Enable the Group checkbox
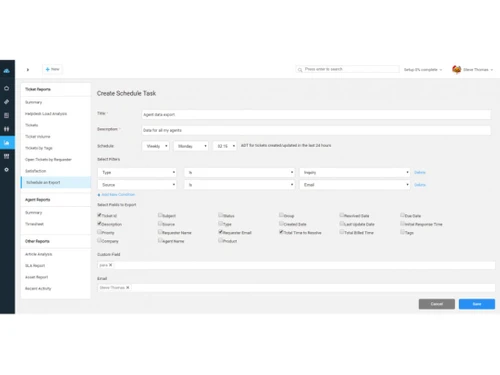Image resolution: width=500 pixels, height=375 pixels. (281, 215)
